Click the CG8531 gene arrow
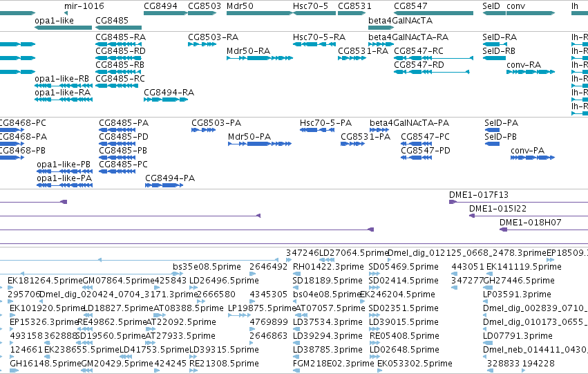The image size is (588, 374). click(352, 14)
